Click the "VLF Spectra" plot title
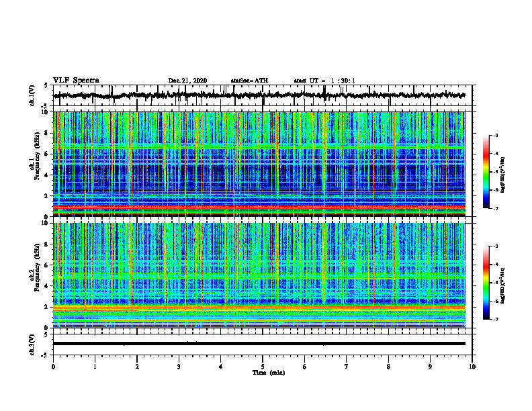This screenshot has height=411, width=532. 76,81
